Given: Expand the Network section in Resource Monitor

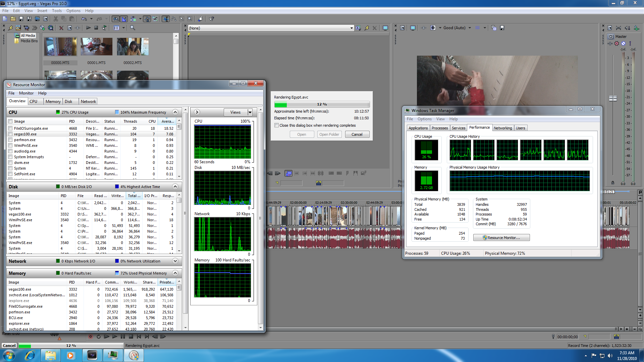Looking at the screenshot, I should [175, 261].
